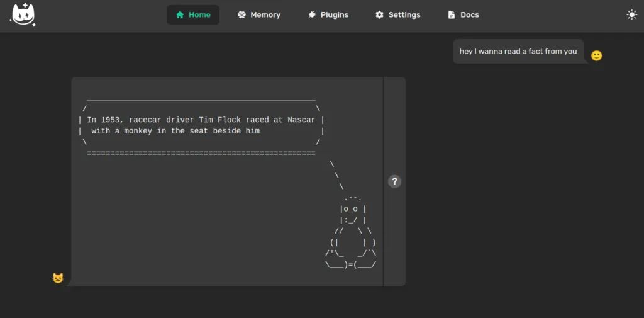This screenshot has height=318, width=644.
Task: Open the question mark explanation button
Action: coord(394,181)
